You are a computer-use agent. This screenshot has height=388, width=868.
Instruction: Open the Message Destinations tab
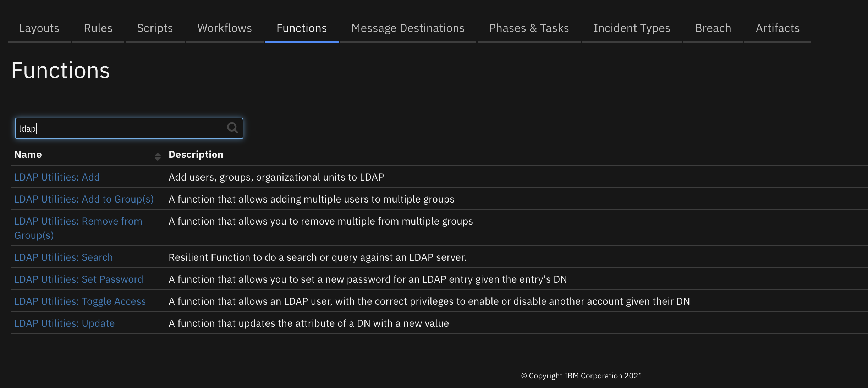point(408,28)
